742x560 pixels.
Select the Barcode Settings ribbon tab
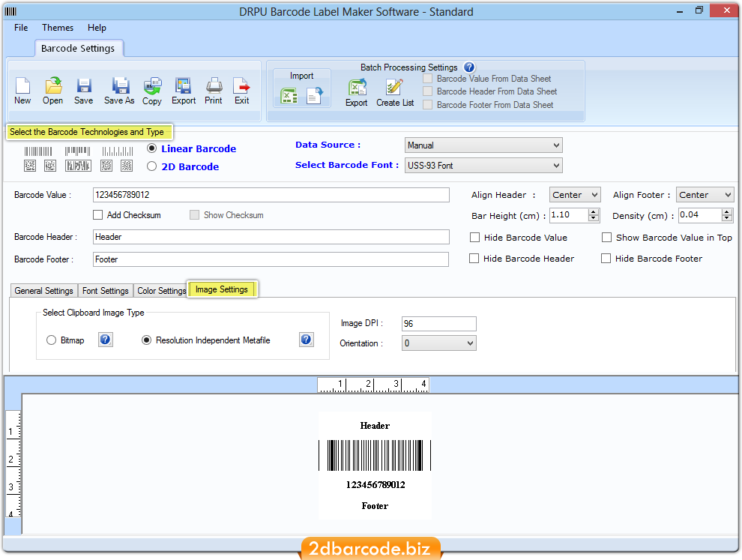[78, 48]
